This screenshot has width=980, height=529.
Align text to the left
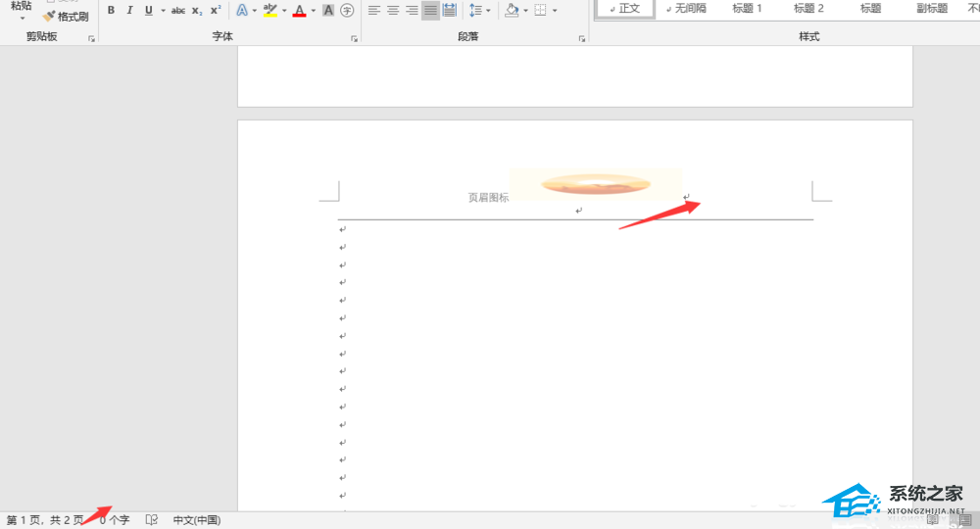373,10
